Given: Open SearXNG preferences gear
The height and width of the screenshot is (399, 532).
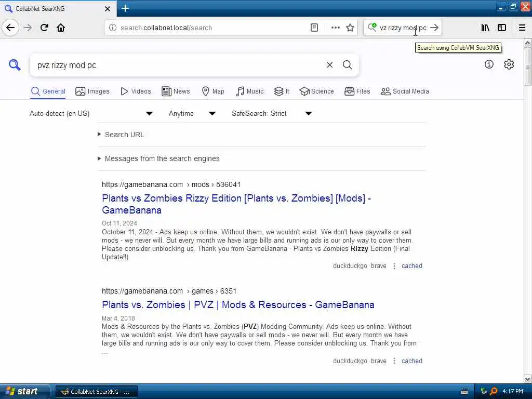Looking at the screenshot, I should click(509, 64).
